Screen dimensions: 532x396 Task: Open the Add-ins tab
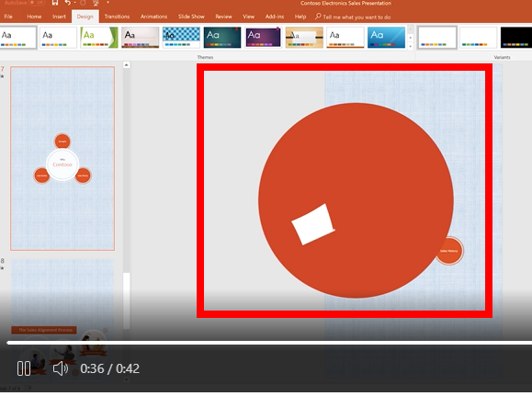tap(275, 17)
